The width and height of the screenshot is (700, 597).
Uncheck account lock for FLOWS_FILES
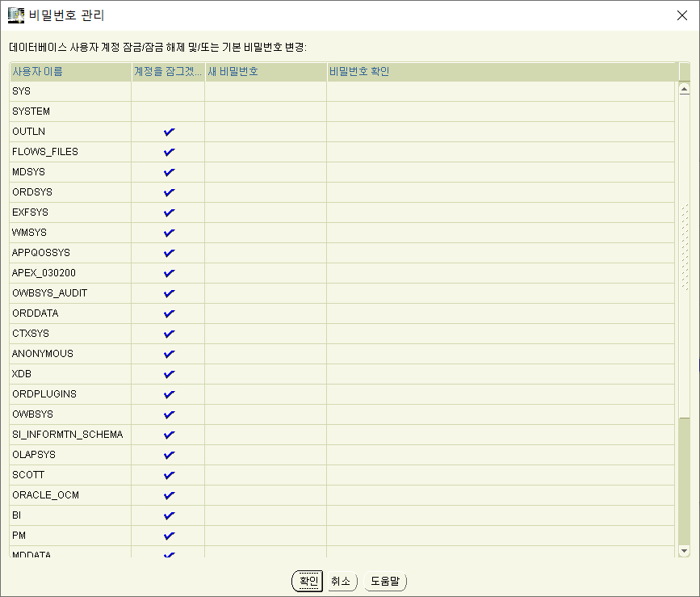click(x=169, y=152)
